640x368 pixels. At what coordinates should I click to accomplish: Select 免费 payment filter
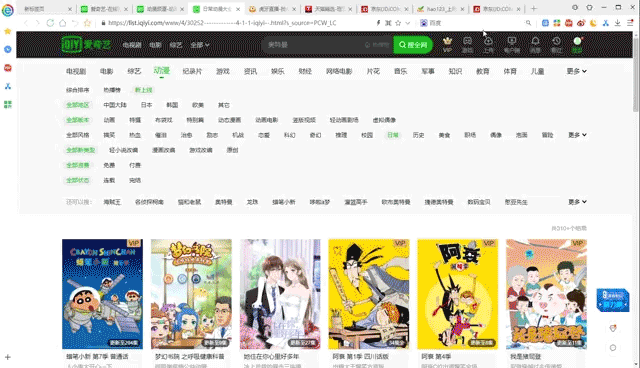pyautogui.click(x=109, y=165)
